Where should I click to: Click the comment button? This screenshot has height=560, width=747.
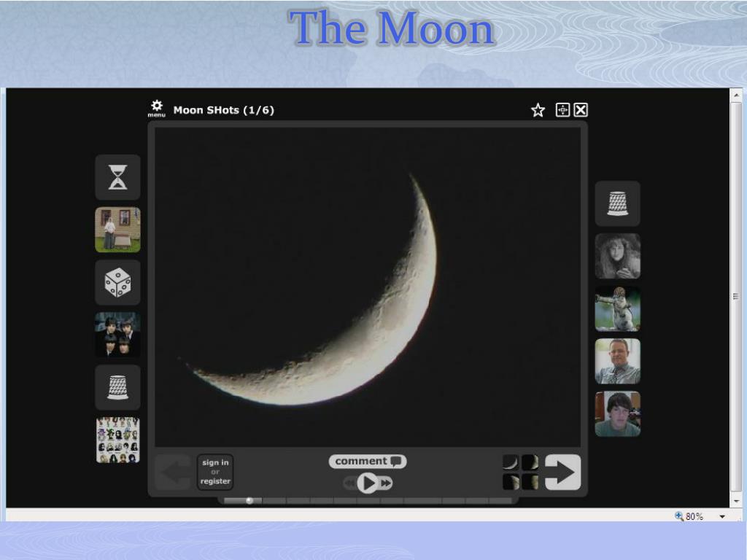coord(368,461)
